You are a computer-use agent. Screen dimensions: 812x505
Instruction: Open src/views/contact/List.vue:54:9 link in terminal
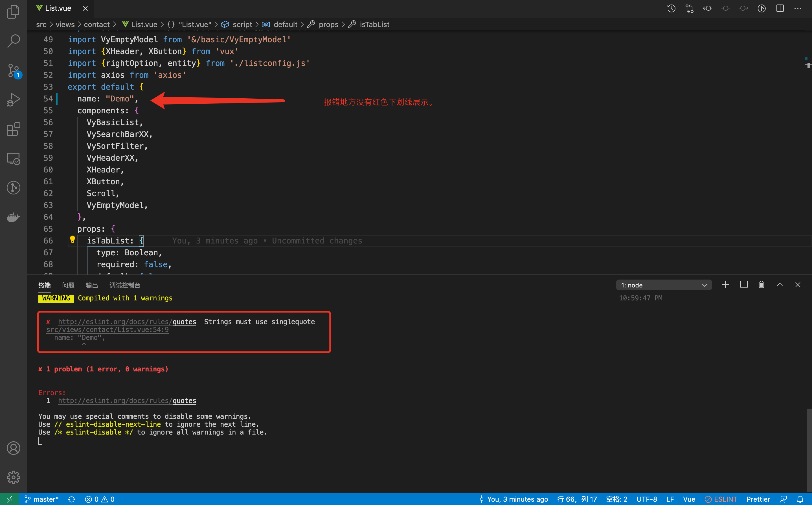tap(107, 330)
